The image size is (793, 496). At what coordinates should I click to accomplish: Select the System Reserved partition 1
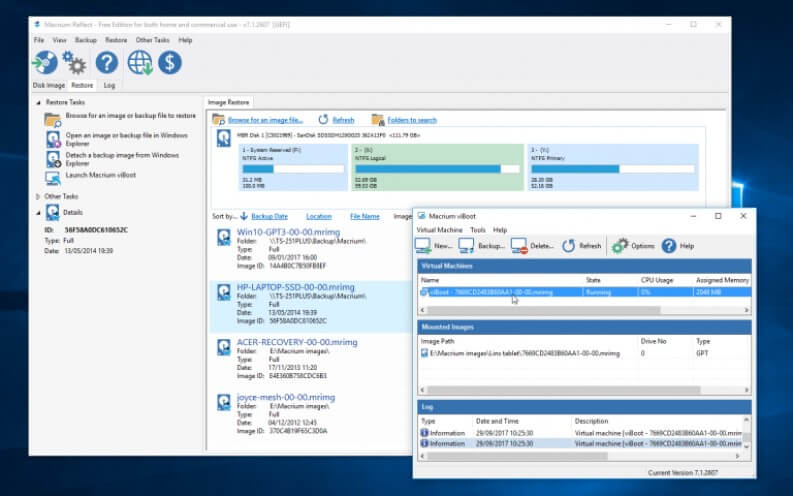[x=293, y=167]
